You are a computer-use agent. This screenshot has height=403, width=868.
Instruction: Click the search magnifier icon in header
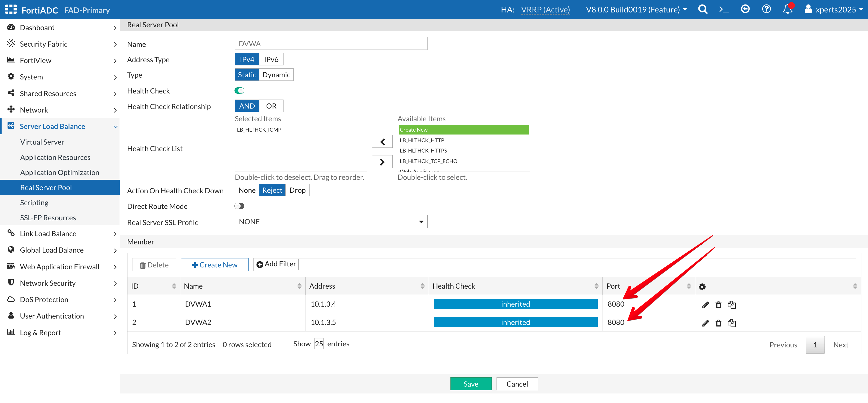point(703,9)
